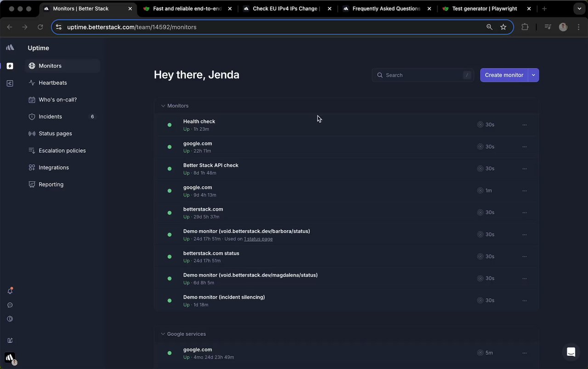Open three-dot menu for the barbora Demo monitor
The height and width of the screenshot is (369, 588).
(525, 235)
